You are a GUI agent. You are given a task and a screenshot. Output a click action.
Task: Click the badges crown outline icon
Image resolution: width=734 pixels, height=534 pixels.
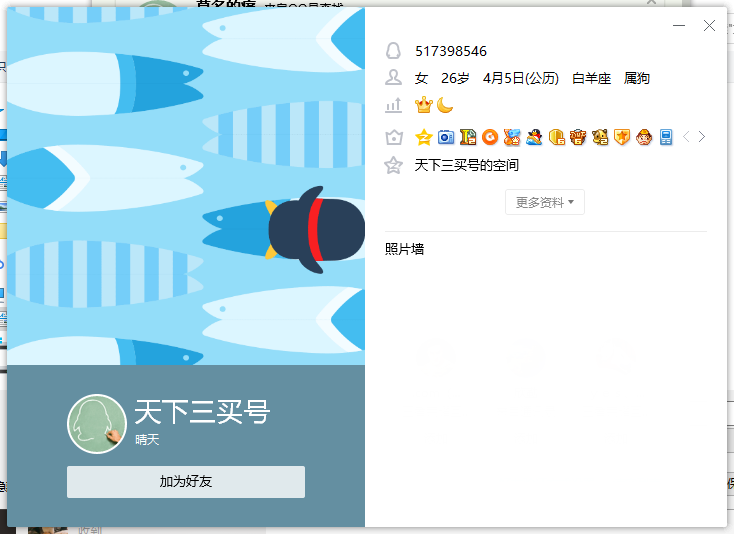(394, 137)
